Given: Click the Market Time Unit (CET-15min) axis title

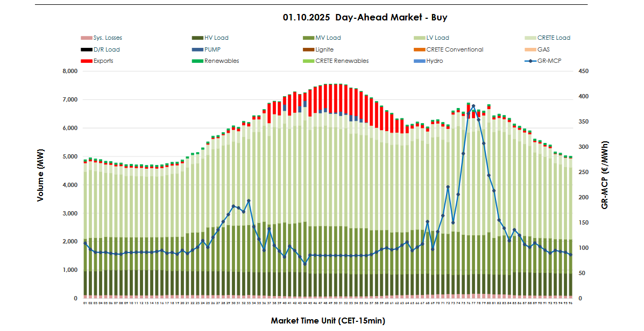Looking at the screenshot, I should pos(328,321).
